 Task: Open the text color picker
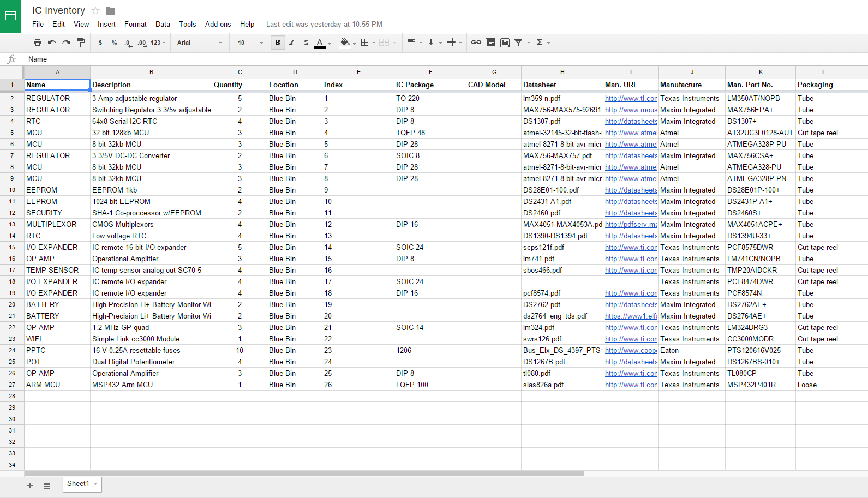322,43
